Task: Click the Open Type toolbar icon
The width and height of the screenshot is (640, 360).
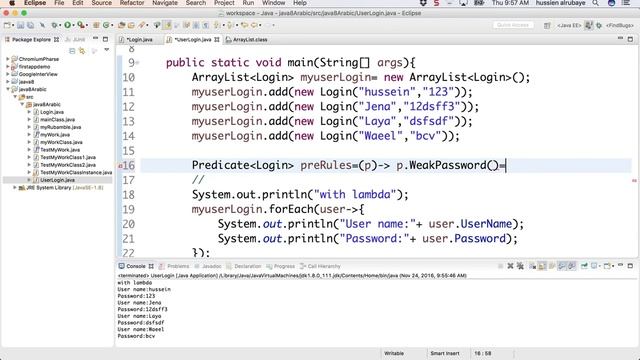Action: pyautogui.click(x=121, y=25)
